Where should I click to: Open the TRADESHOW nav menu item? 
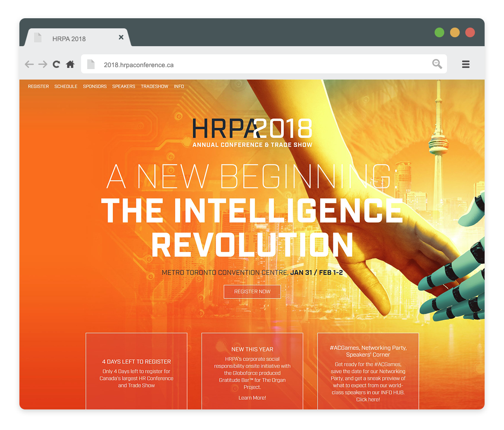[154, 87]
